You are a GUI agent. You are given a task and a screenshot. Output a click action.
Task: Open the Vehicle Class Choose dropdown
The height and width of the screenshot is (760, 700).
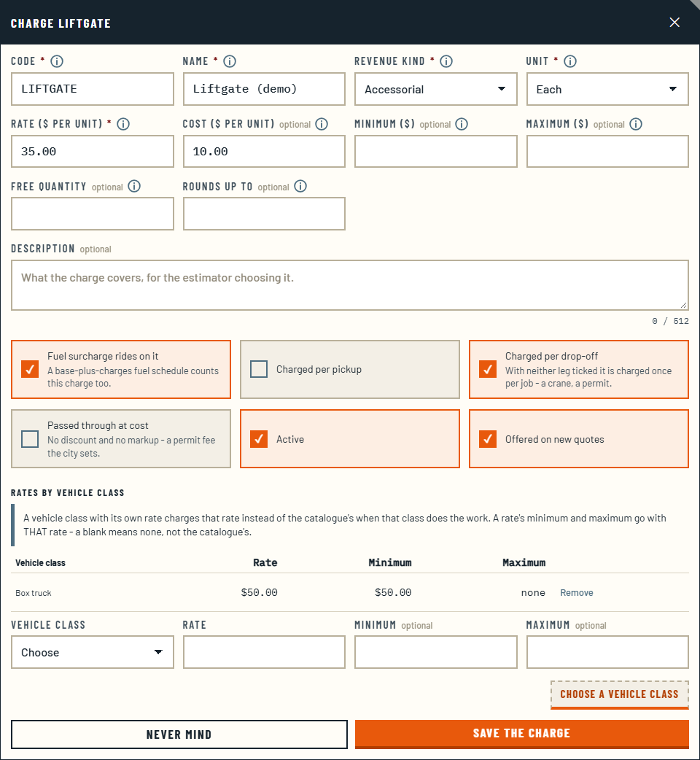[93, 652]
